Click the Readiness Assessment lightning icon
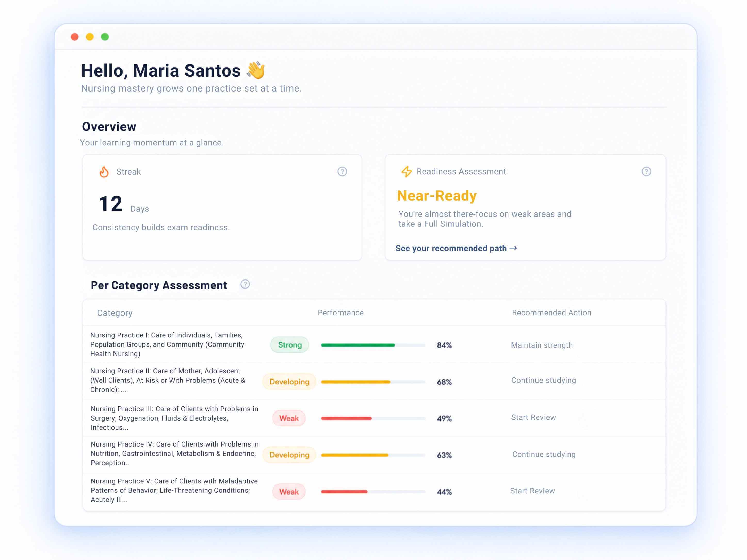 (406, 171)
